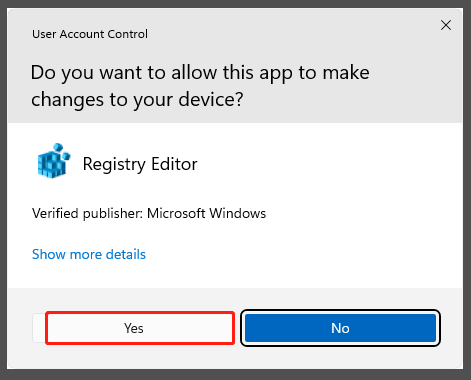Screen dimensions: 471x380
Task: Click the User Account Control title text
Action: pos(90,34)
